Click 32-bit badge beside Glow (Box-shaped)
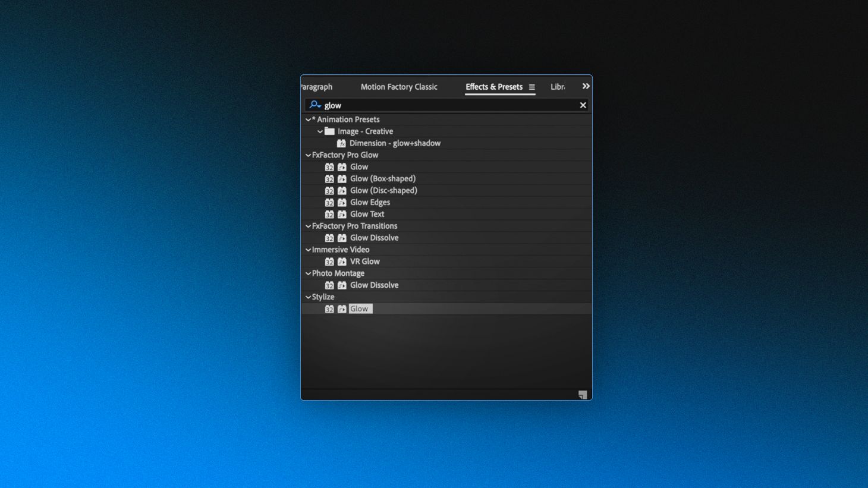 (x=329, y=179)
